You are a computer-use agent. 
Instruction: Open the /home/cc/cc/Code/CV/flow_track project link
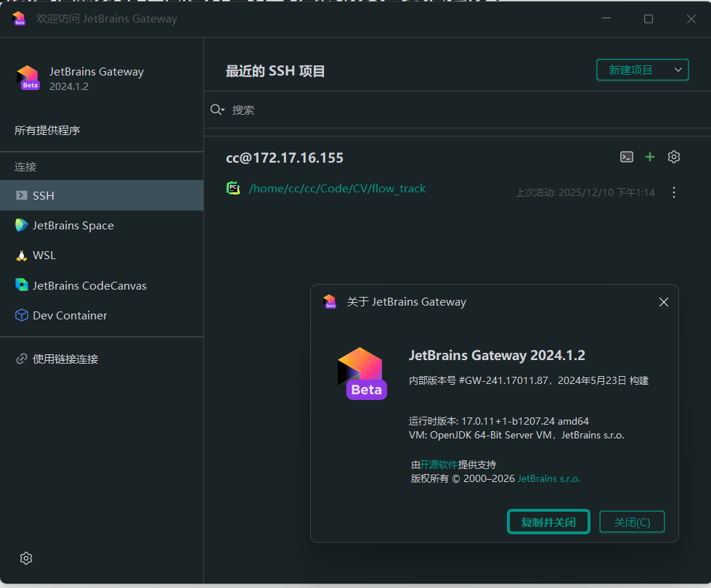coord(337,189)
